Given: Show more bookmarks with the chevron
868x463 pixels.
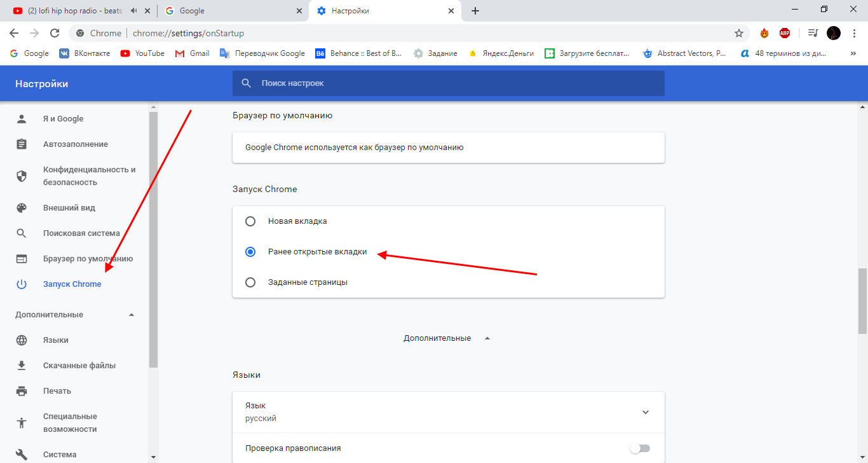Looking at the screenshot, I should coord(855,53).
